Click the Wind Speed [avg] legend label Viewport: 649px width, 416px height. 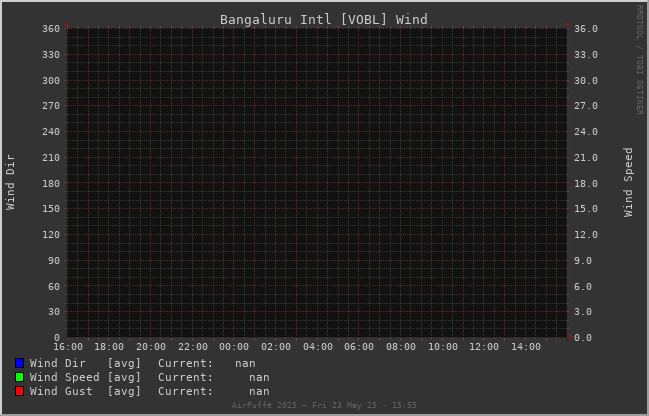[x=85, y=378]
